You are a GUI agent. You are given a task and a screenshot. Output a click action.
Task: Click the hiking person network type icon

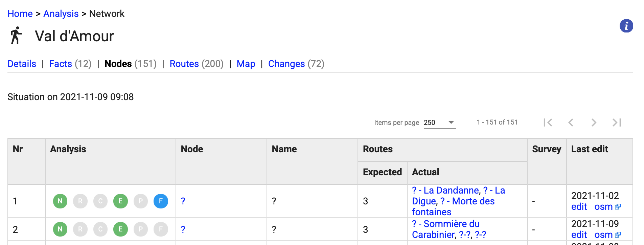click(16, 35)
